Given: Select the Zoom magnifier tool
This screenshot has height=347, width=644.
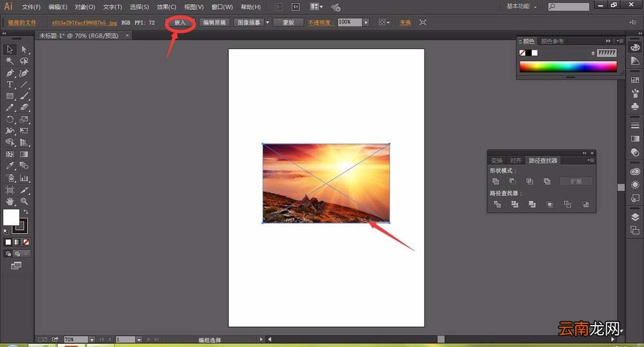Looking at the screenshot, I should pyautogui.click(x=24, y=202).
